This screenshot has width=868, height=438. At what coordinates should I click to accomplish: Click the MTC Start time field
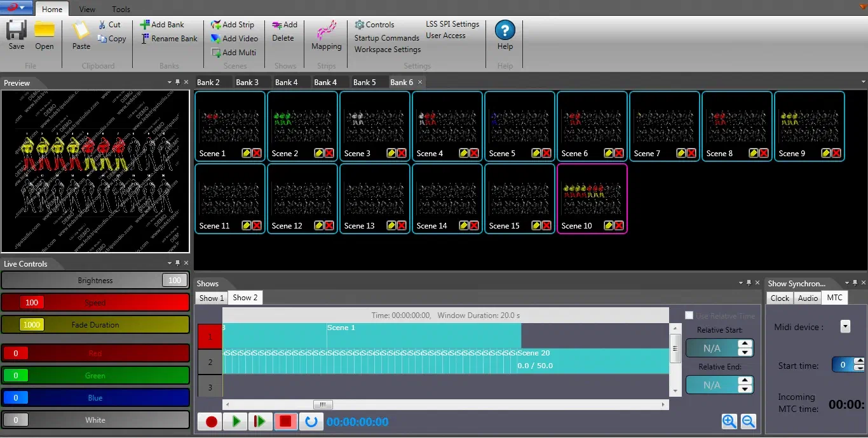[x=848, y=365]
